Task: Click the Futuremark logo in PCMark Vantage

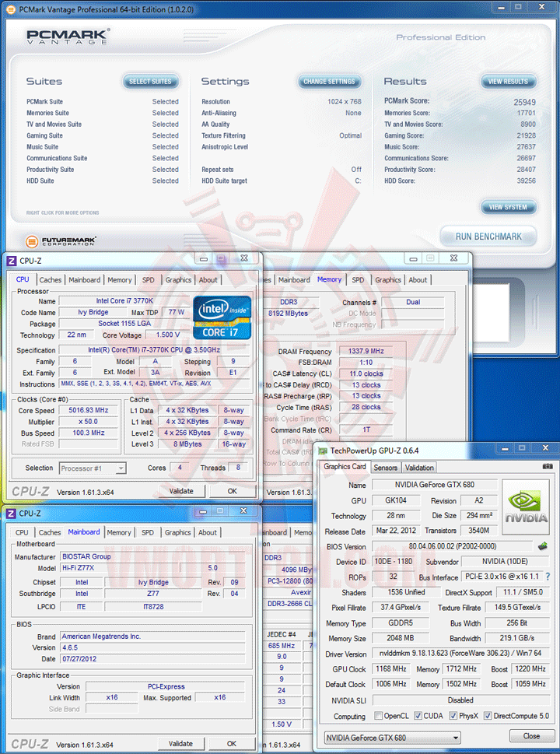Action: [x=61, y=241]
